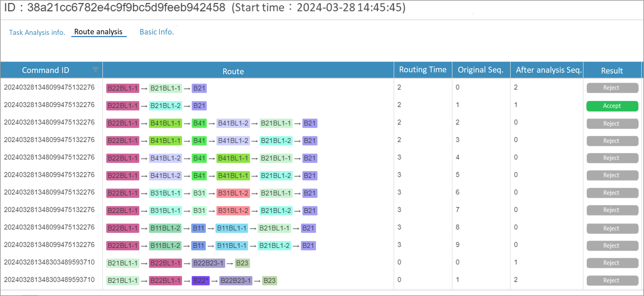Click the green B41 node in third row
The image size is (644, 296).
point(199,123)
